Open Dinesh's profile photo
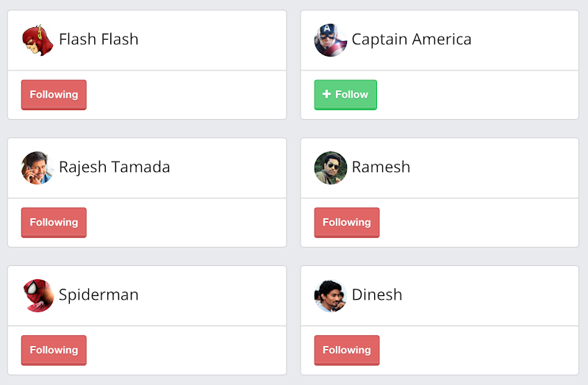 point(330,295)
